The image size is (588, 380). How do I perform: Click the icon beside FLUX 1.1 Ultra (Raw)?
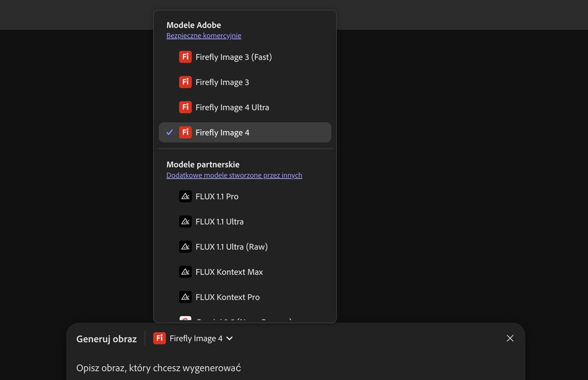[x=185, y=247]
